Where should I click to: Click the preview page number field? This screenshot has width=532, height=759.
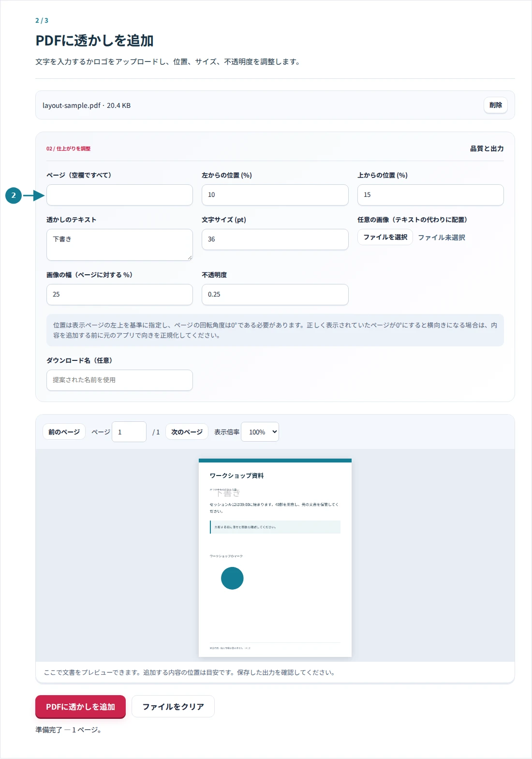(x=129, y=432)
